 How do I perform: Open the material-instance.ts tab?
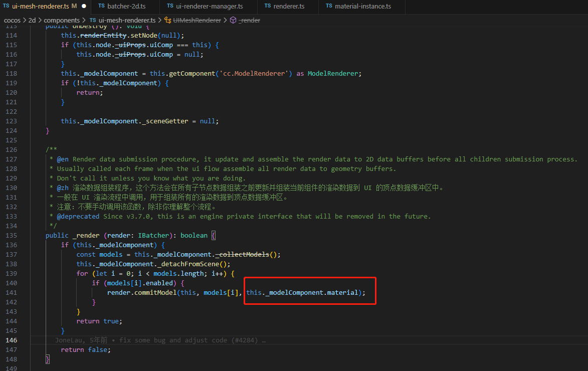(x=362, y=6)
